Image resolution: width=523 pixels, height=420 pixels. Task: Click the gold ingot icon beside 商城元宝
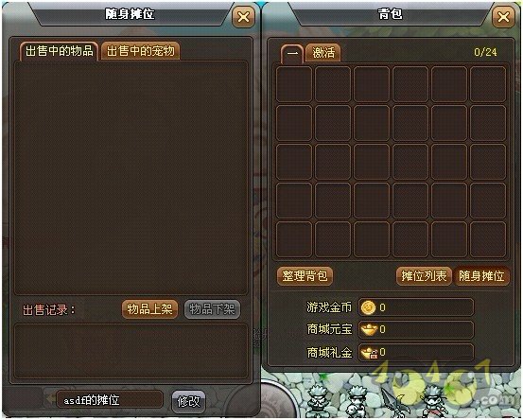[x=369, y=329]
